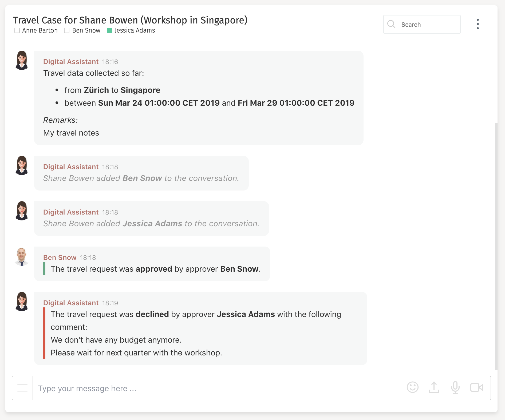Click the Digital Assistant avatar on the declined message
The height and width of the screenshot is (420, 505).
tap(22, 302)
